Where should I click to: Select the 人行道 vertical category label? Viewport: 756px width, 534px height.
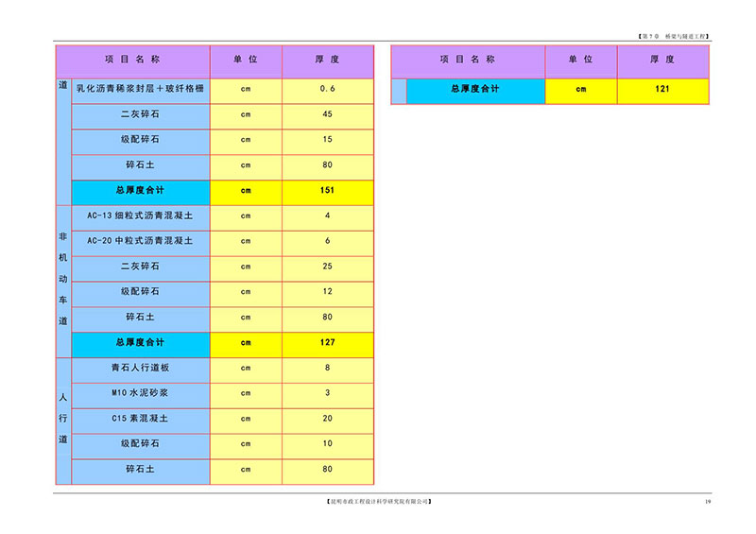62,416
